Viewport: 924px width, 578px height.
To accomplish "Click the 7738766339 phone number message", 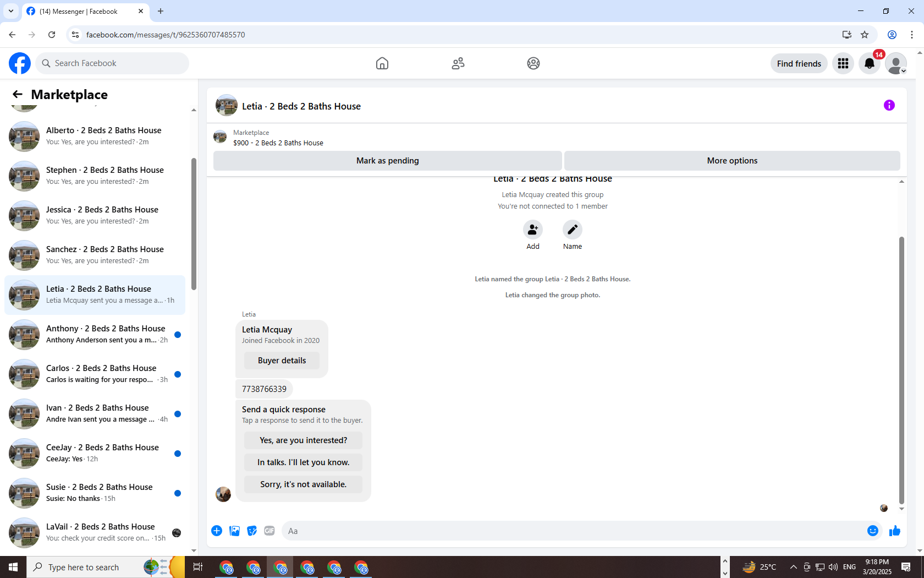I will 264,389.
